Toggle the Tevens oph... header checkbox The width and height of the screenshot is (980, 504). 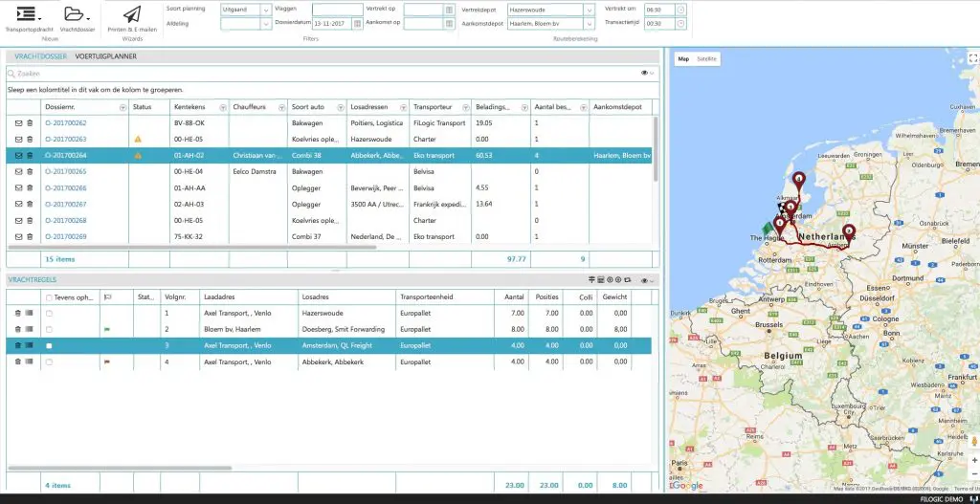pyautogui.click(x=49, y=297)
